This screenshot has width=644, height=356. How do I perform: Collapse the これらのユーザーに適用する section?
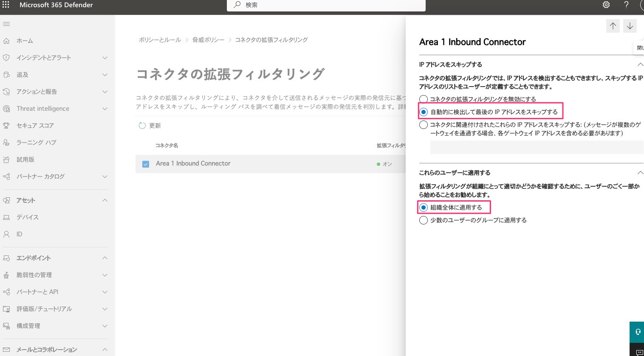click(x=641, y=172)
